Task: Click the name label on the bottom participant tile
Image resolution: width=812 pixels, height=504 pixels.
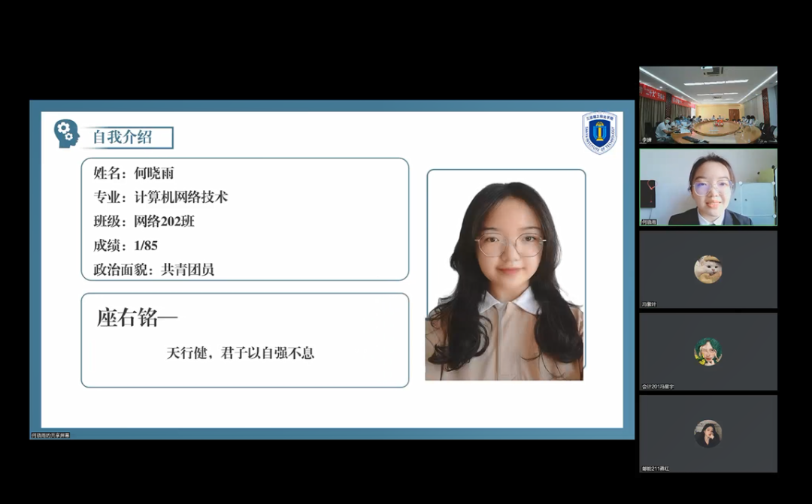Action: tap(656, 469)
